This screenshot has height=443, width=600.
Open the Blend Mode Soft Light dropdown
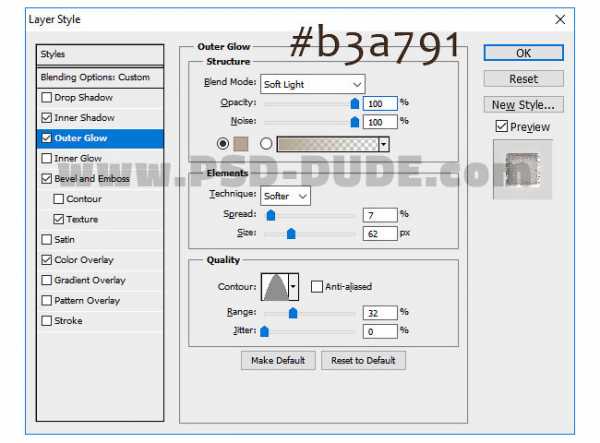(312, 84)
